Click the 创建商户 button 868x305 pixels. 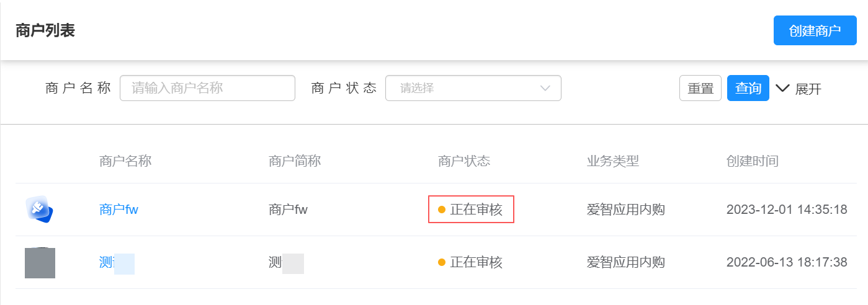(815, 31)
